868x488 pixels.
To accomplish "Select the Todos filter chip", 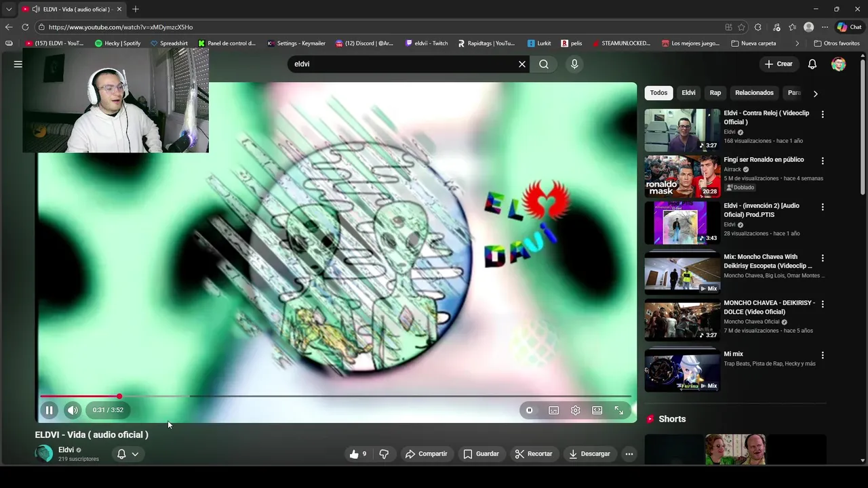I will point(658,93).
